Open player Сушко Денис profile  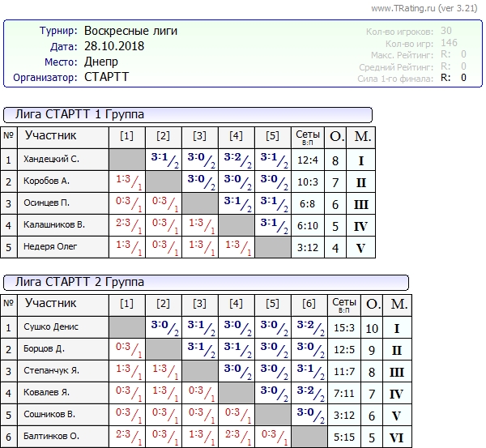point(52,327)
